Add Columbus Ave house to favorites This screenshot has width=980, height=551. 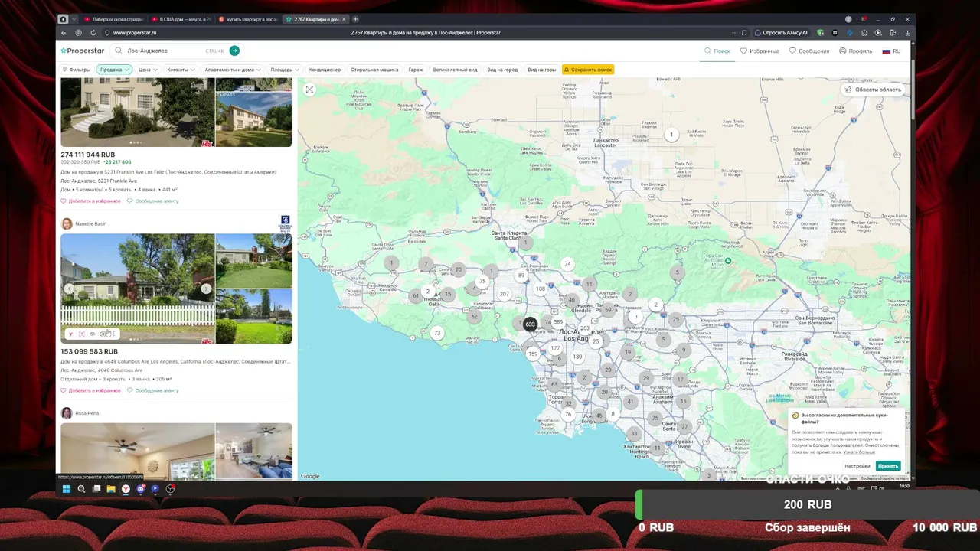click(x=91, y=390)
